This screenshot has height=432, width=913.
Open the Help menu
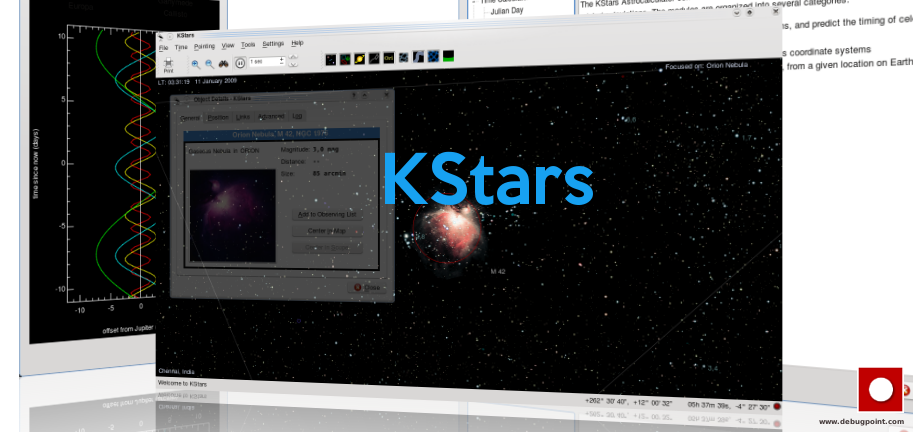pyautogui.click(x=298, y=43)
